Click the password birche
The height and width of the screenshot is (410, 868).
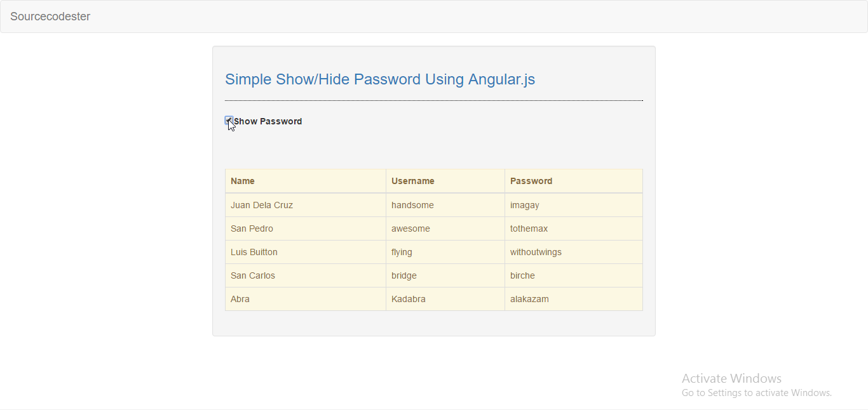[522, 275]
